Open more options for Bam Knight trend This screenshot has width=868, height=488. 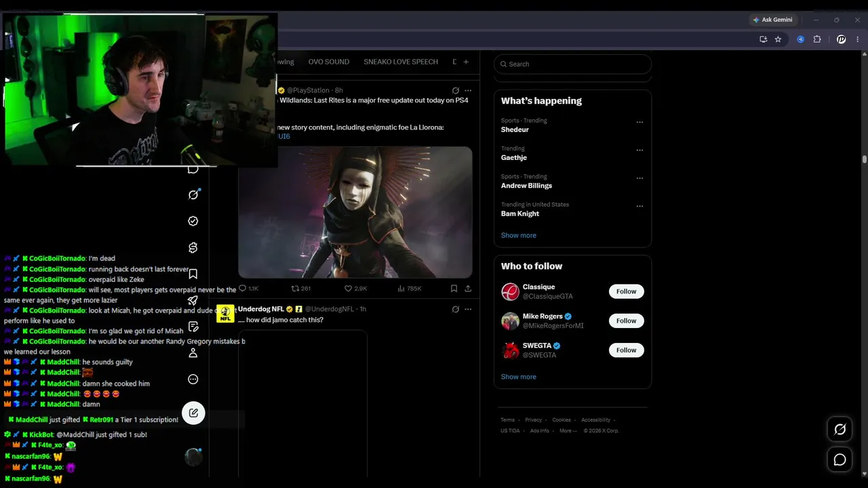(639, 206)
